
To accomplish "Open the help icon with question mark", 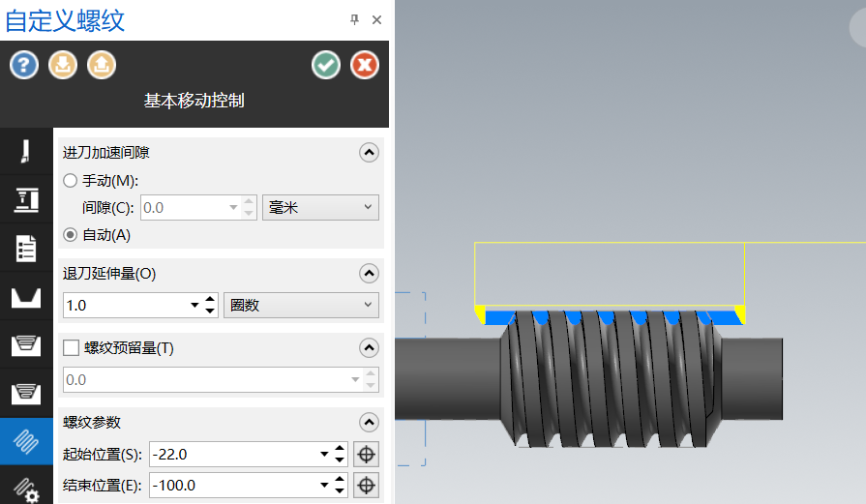I will 24,65.
